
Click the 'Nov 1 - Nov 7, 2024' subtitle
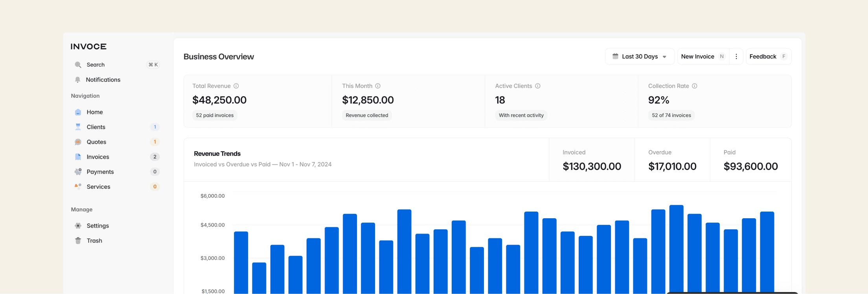[x=305, y=164]
